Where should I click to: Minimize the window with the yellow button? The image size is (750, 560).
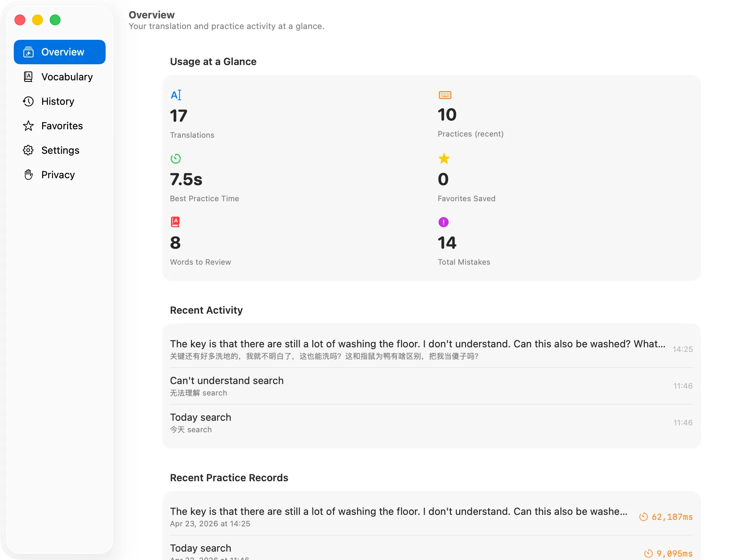click(x=37, y=20)
